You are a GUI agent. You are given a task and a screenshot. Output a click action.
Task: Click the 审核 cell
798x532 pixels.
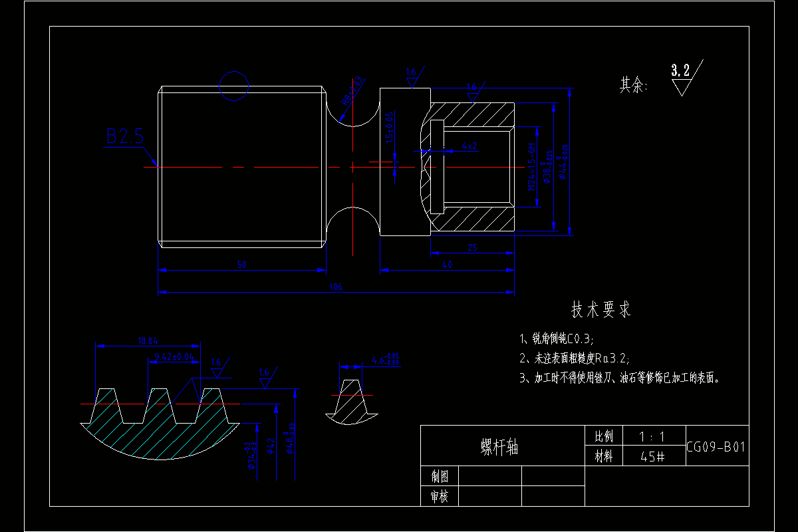click(440, 497)
